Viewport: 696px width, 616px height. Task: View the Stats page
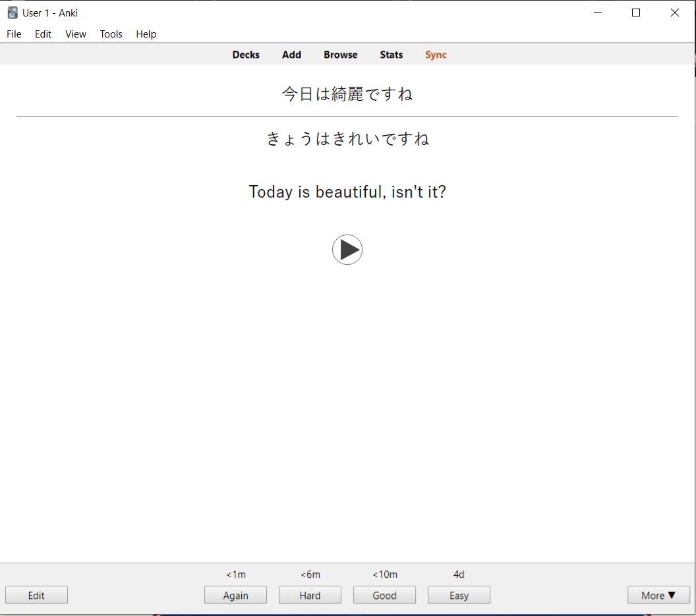[x=391, y=55]
